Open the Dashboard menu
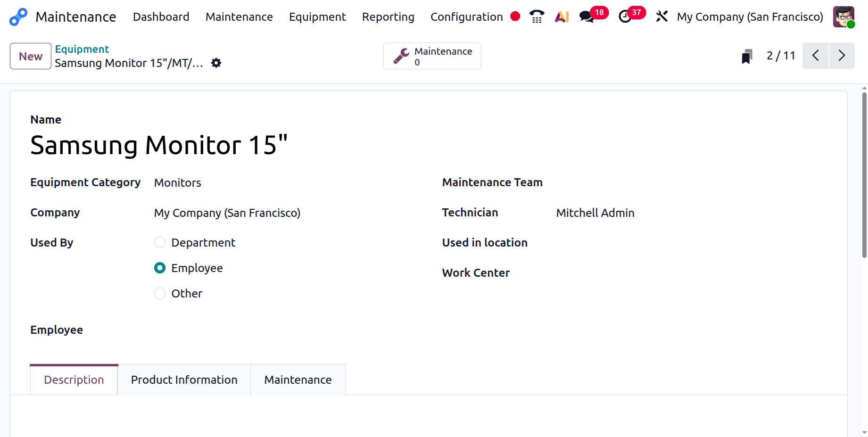The width and height of the screenshot is (868, 437). click(x=161, y=17)
